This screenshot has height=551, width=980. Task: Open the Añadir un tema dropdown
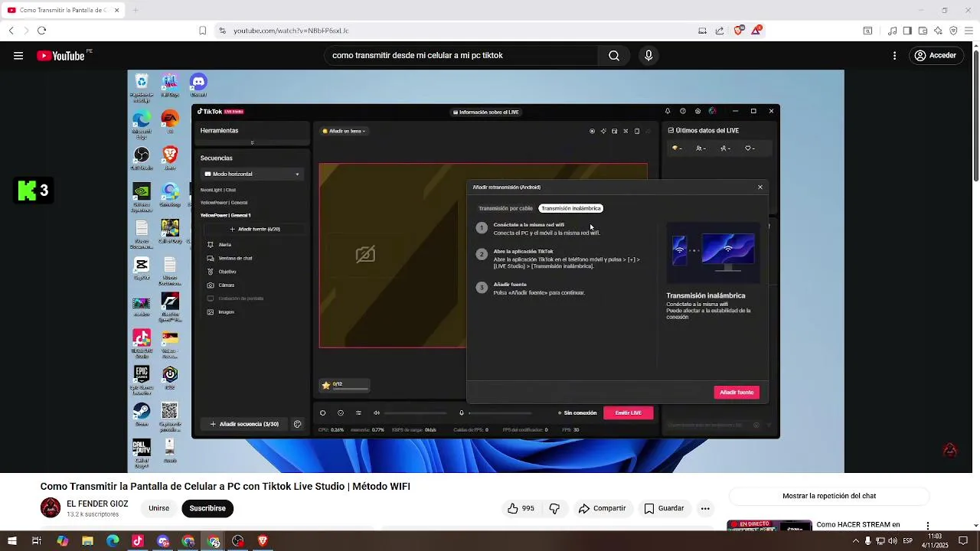344,131
